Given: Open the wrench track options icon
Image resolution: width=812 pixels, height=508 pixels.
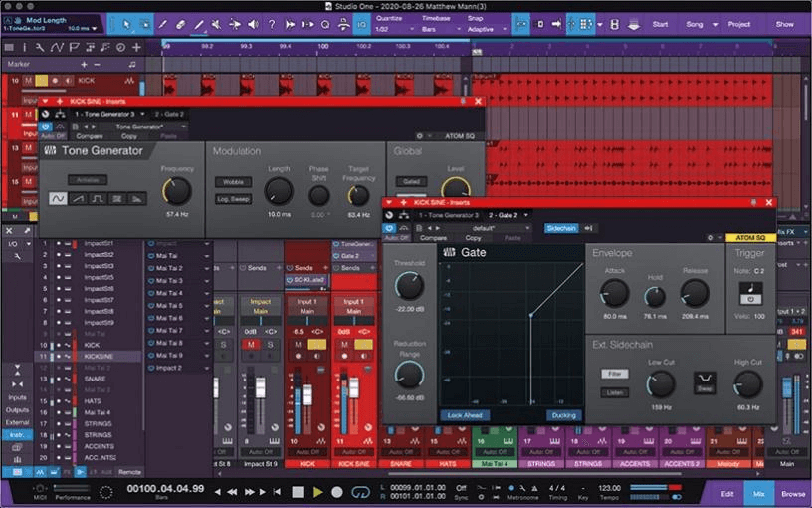Looking at the screenshot, I should 40,47.
